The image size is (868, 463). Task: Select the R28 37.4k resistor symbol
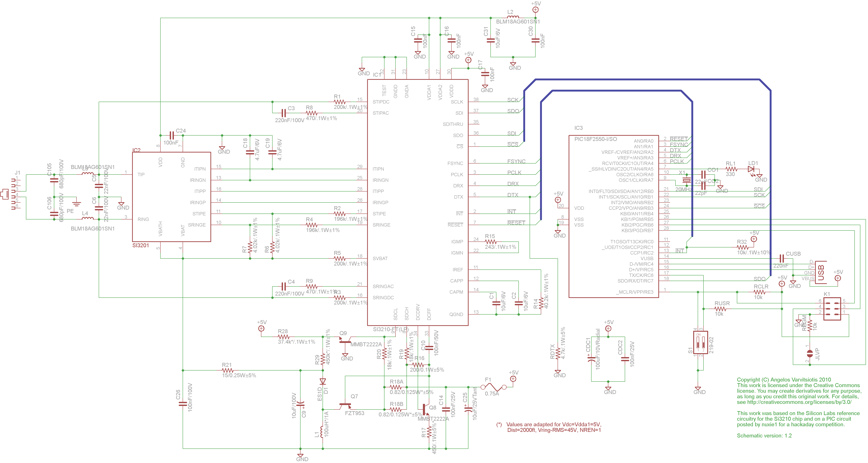pos(283,337)
